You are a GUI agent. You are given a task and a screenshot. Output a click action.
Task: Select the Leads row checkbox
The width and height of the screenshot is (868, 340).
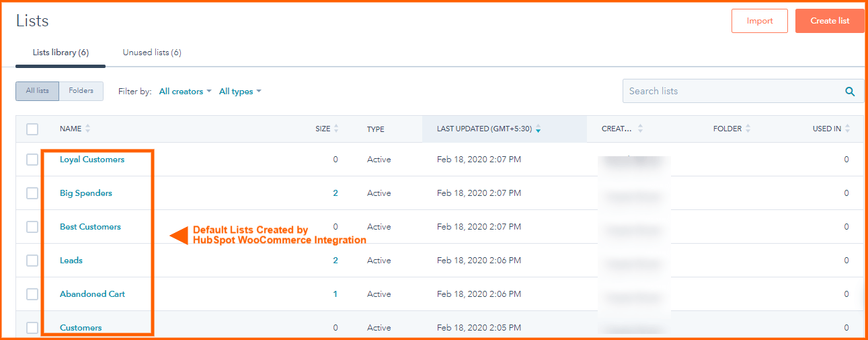click(x=32, y=261)
